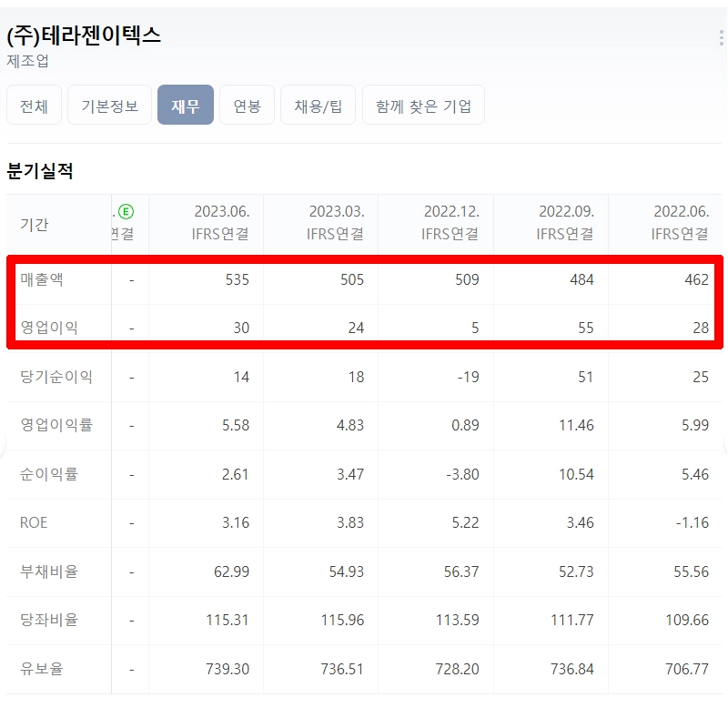Viewport: 728px width, 728px height.
Task: Click the green estimate (E) badge
Action: point(126,212)
